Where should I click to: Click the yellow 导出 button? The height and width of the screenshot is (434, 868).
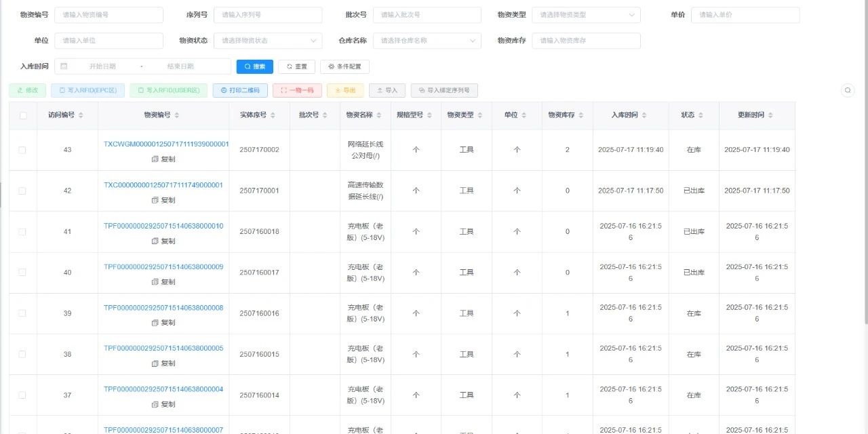(x=345, y=90)
